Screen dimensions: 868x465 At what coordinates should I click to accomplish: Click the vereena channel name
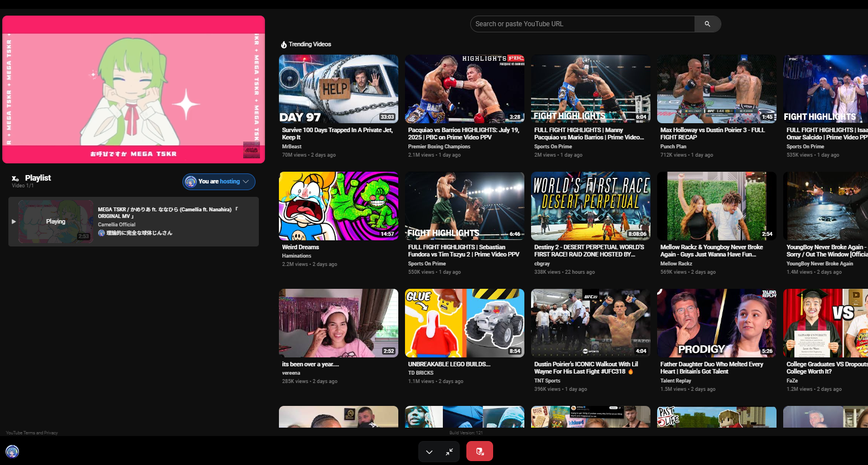pyautogui.click(x=291, y=373)
